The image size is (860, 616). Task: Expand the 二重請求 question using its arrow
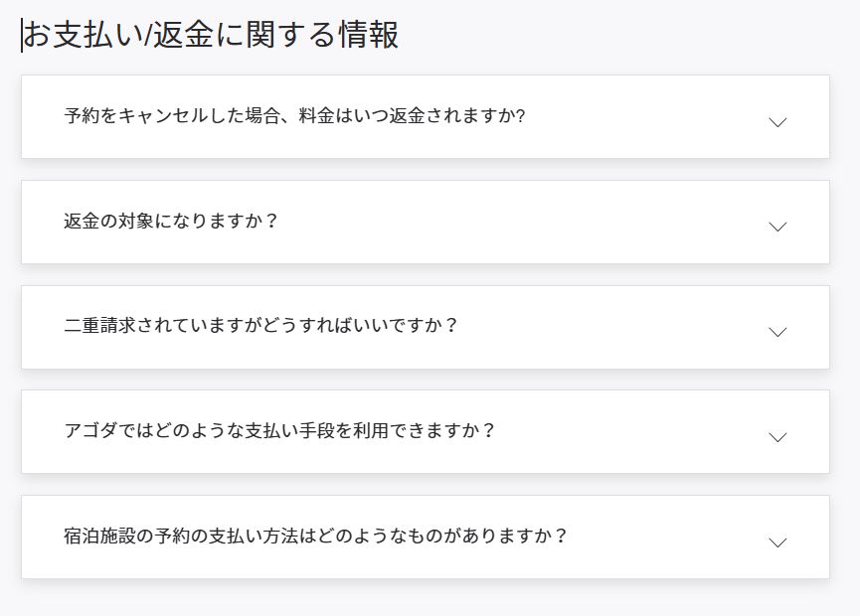tap(778, 332)
